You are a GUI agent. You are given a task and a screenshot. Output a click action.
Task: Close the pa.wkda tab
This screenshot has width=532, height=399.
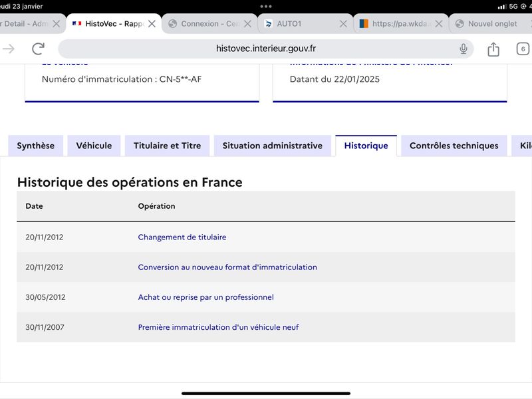point(439,24)
